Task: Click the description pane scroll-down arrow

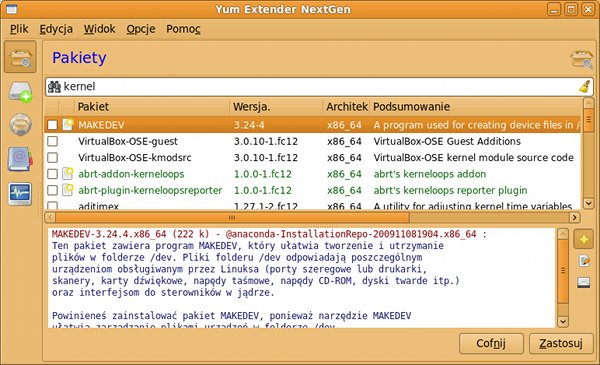Action: pyautogui.click(x=562, y=322)
